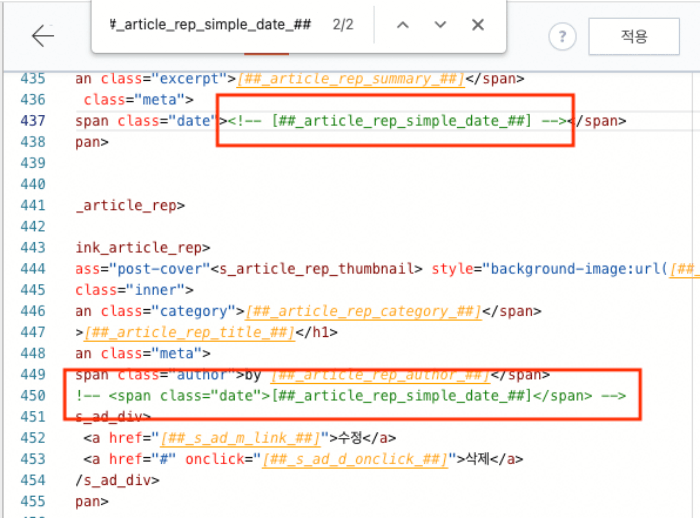Click [##_s_ad_d_onclick_##] placeholder on line 453
Screen dimensions: 700x518
coord(355,460)
